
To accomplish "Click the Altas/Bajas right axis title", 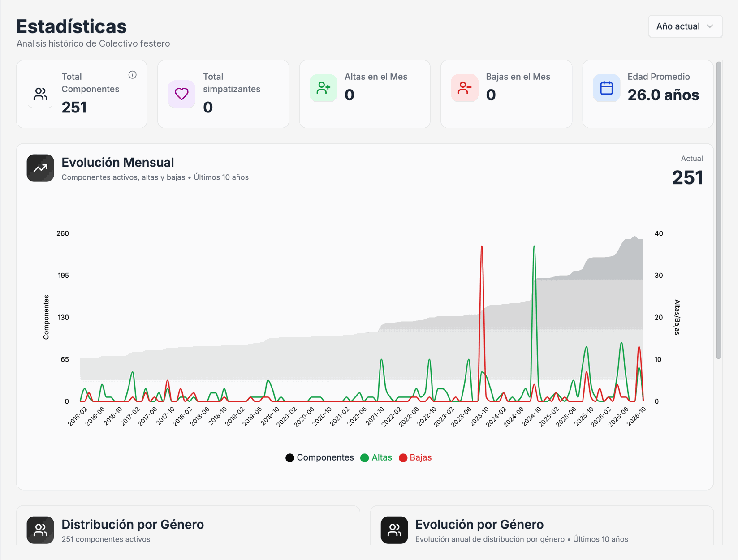I will (677, 317).
